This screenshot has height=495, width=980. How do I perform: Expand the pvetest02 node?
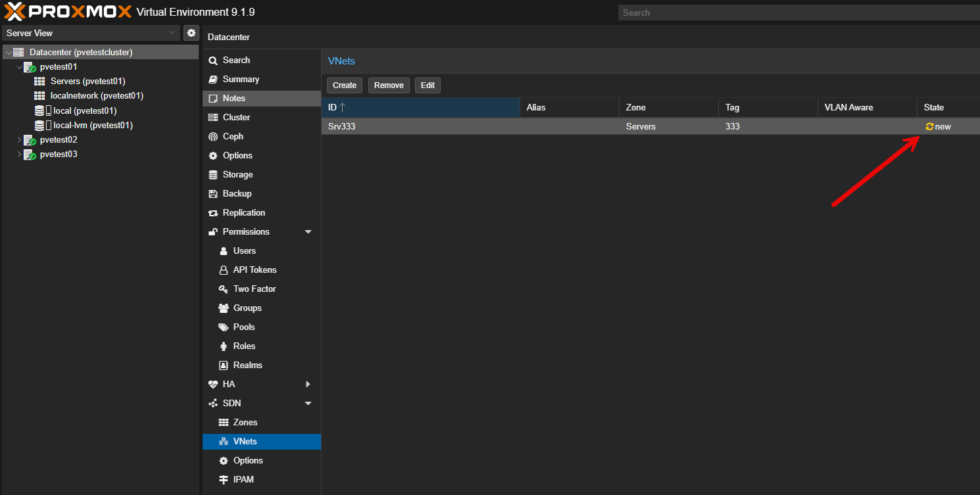pos(19,140)
